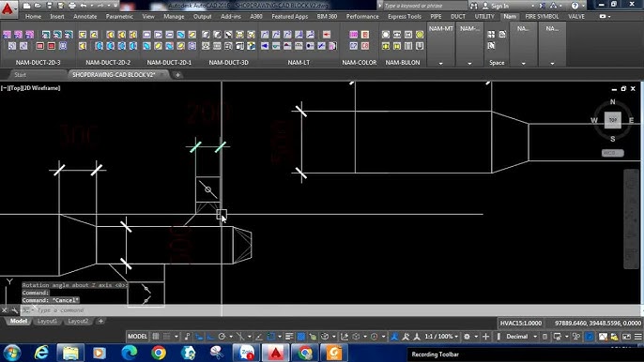
Task: Open the Annotate ribbon tab
Action: 85,17
